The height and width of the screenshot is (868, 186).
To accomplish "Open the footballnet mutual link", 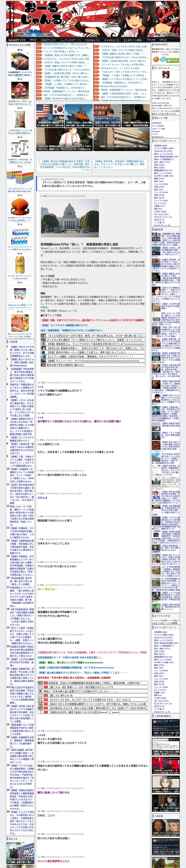I will [156, 131].
